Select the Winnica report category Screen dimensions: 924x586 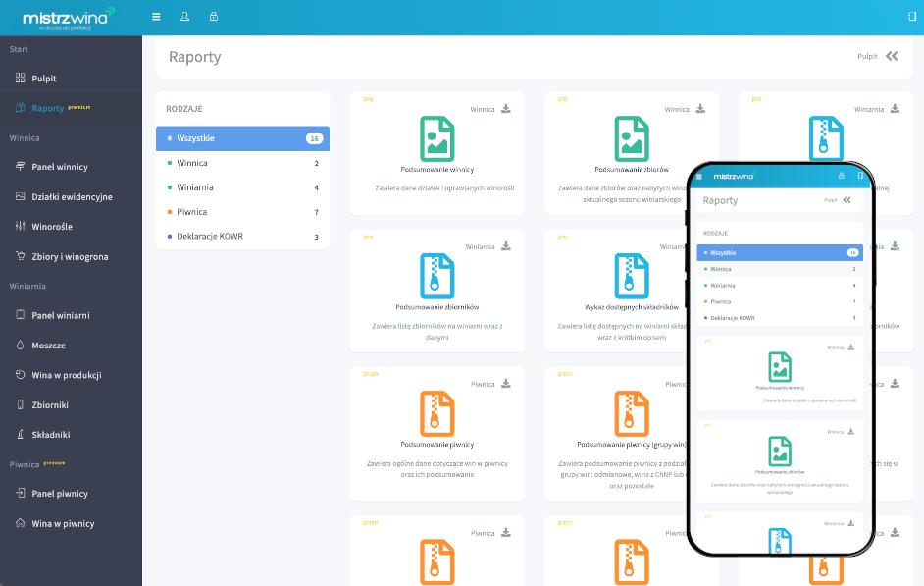192,163
